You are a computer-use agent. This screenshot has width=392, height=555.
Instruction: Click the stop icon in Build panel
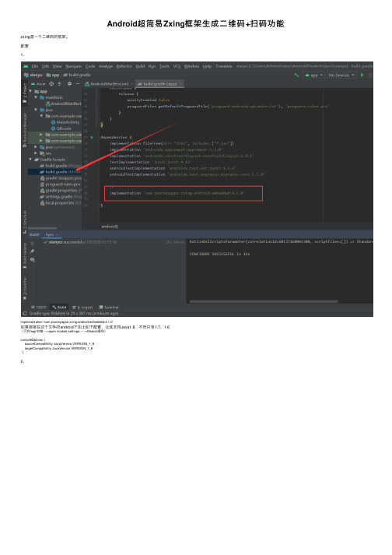click(33, 243)
